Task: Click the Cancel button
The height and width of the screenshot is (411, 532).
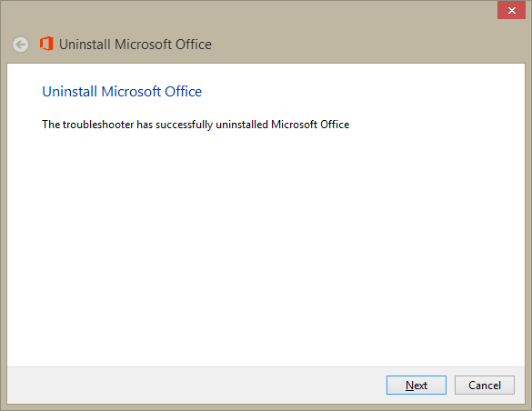Action: pos(485,386)
